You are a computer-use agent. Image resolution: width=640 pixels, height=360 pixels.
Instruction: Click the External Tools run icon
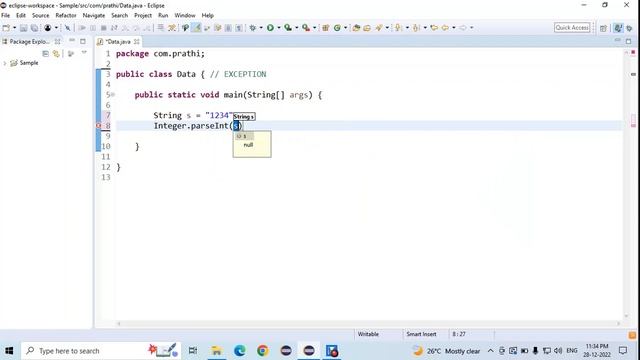306,28
